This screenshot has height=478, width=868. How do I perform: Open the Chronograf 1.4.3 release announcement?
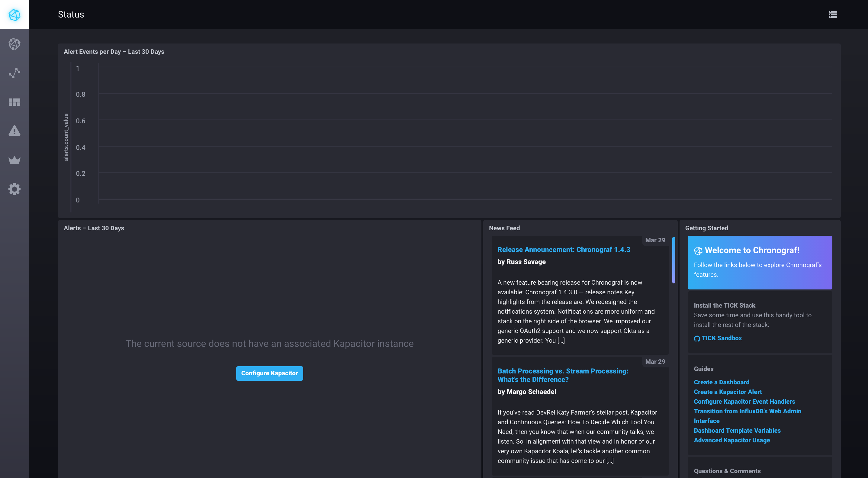click(563, 250)
